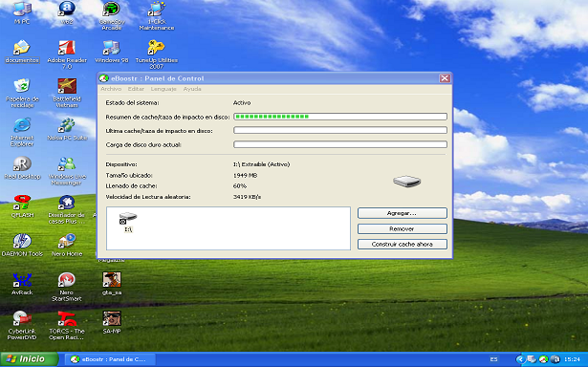Open the Windows 98 desktop shortcut
The image size is (588, 367).
coord(111,52)
